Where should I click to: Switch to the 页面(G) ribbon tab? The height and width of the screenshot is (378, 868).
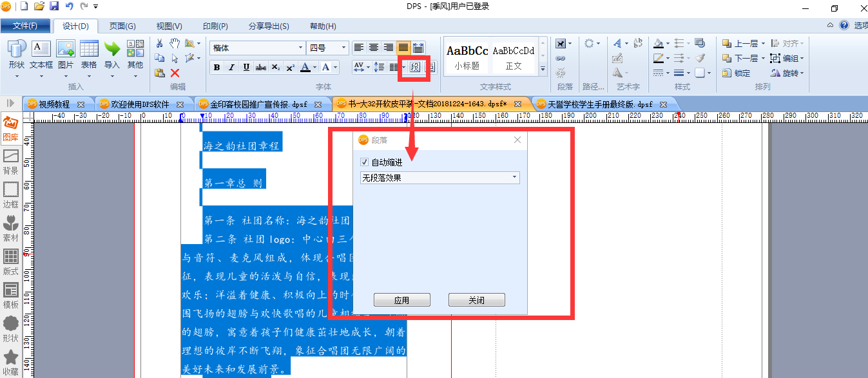click(122, 26)
